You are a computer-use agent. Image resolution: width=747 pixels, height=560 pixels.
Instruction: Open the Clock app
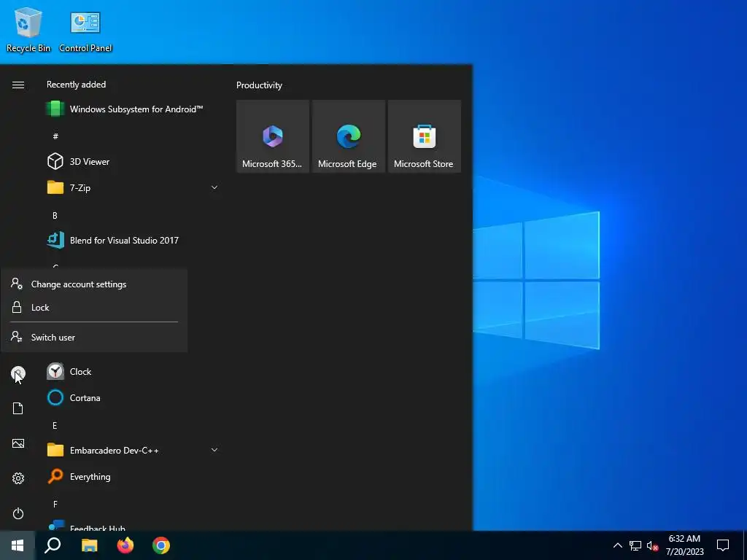point(132,371)
